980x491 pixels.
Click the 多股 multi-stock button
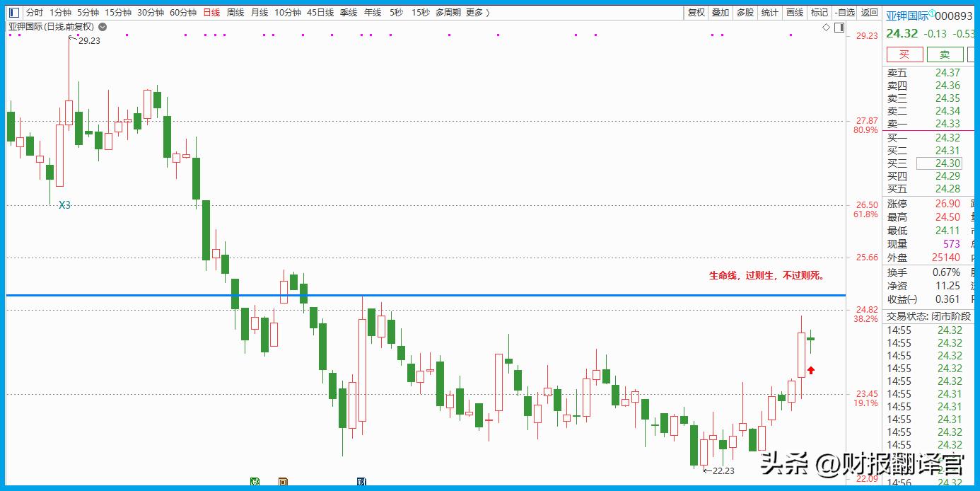click(745, 13)
